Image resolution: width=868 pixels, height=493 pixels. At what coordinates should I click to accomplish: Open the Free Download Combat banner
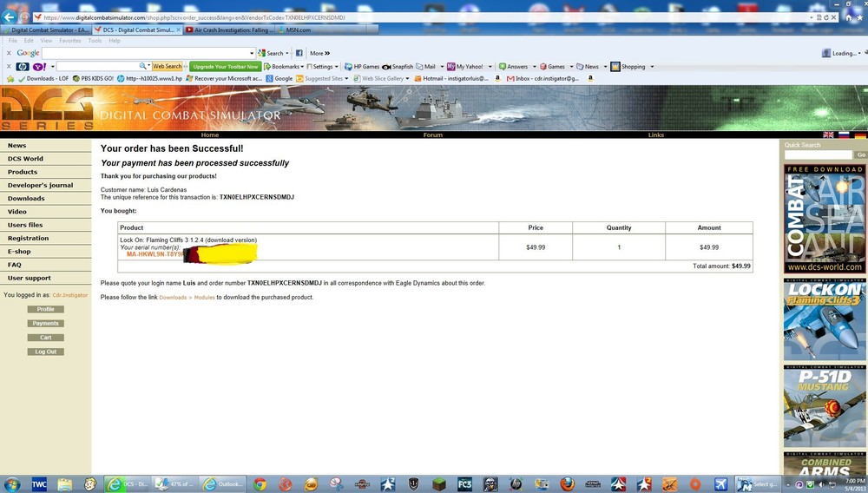click(825, 219)
